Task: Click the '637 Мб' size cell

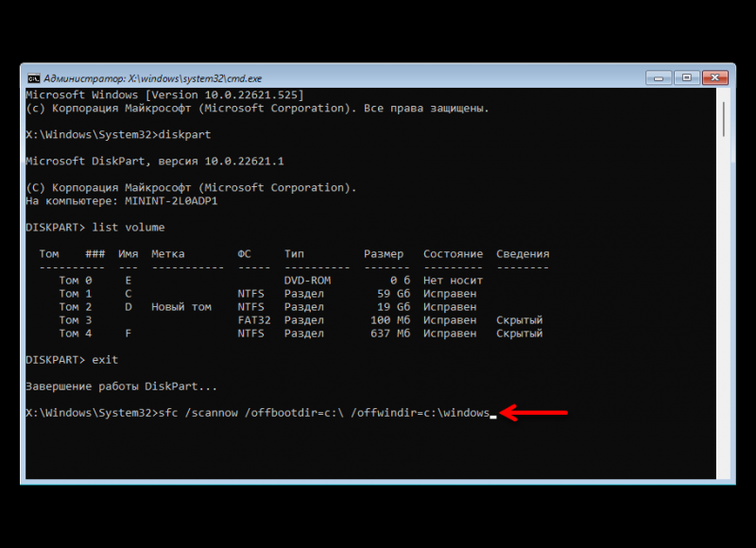Action: coord(390,334)
